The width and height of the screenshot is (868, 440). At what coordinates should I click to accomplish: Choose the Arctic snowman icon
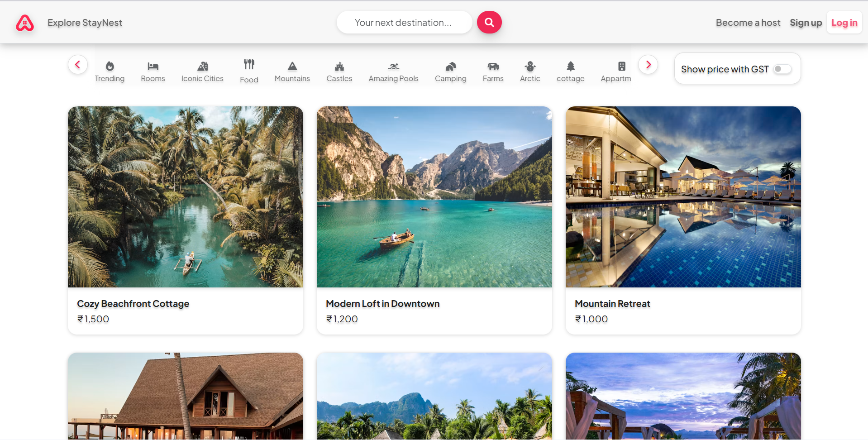coord(530,66)
